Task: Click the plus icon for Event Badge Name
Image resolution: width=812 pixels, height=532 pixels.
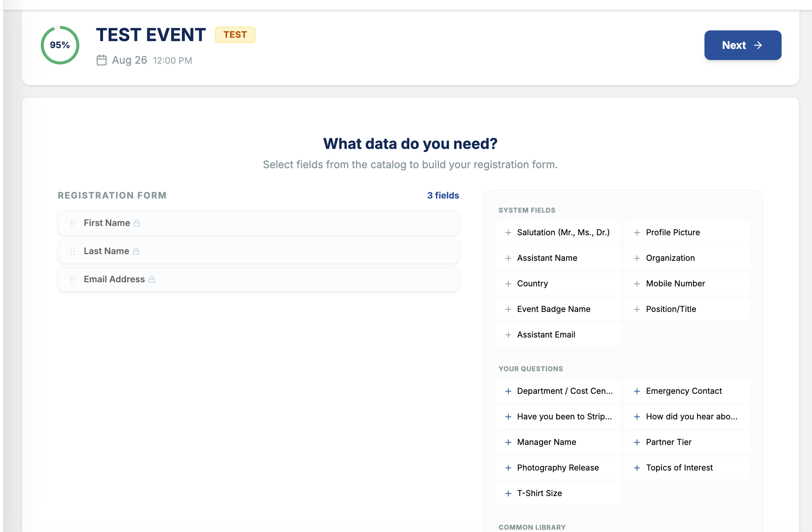Action: point(508,309)
